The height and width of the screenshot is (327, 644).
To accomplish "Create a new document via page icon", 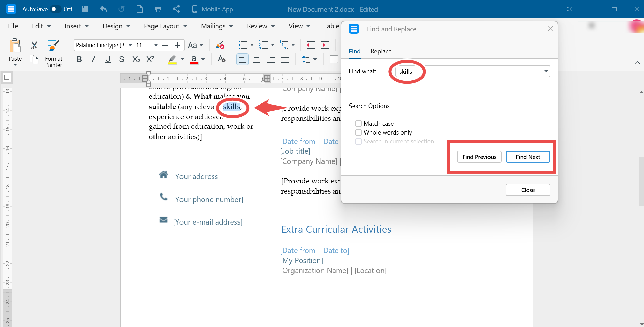I will tap(140, 9).
